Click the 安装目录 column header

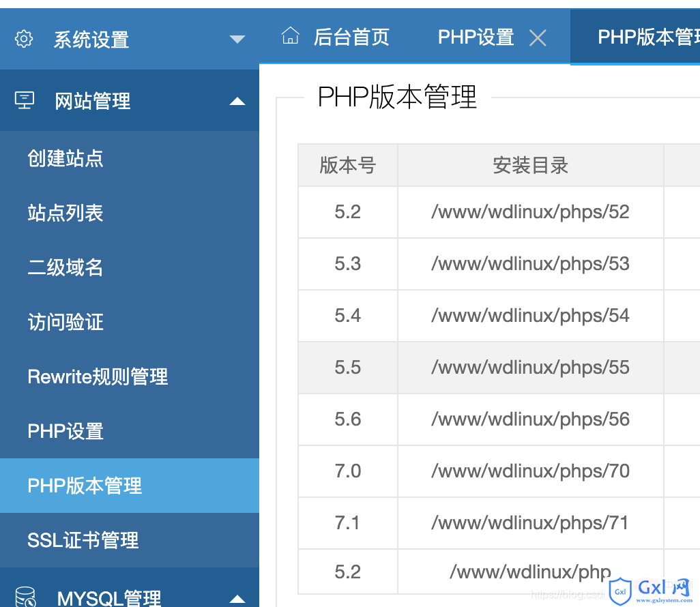click(530, 165)
